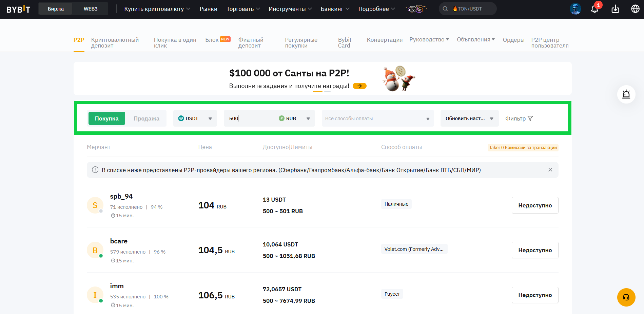Screen dimensions: 644x314
Task: Click the Bybit logo
Action: [18, 9]
